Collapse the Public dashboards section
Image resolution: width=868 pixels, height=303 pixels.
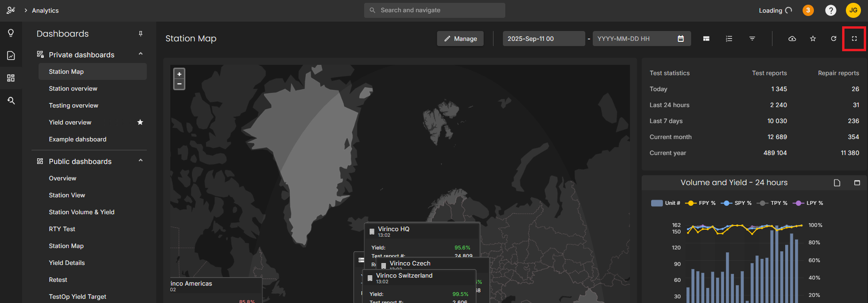[140, 161]
